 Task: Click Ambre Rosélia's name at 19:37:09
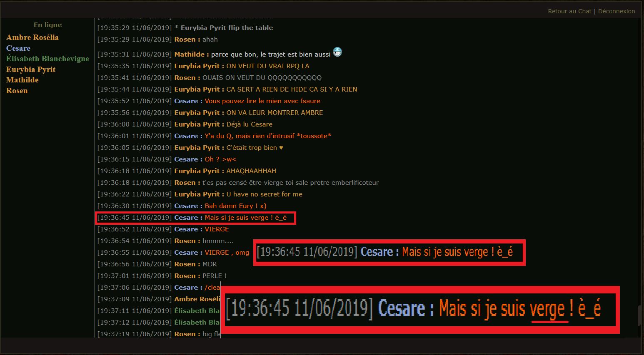tap(197, 299)
